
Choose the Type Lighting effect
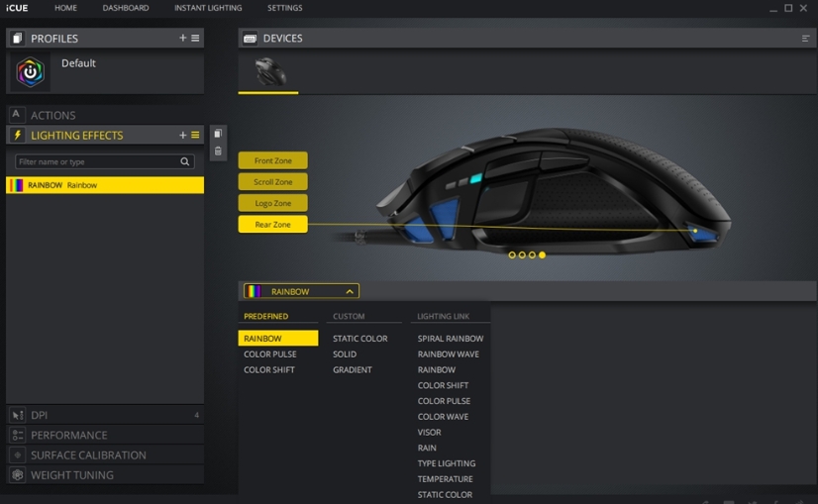pyautogui.click(x=447, y=463)
